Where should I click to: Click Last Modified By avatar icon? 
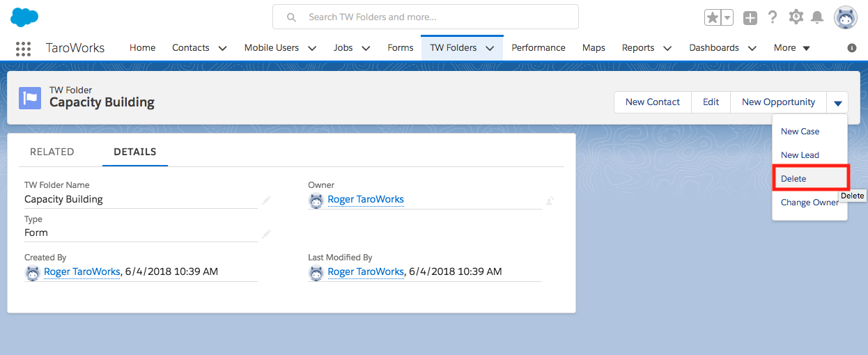[x=316, y=273]
